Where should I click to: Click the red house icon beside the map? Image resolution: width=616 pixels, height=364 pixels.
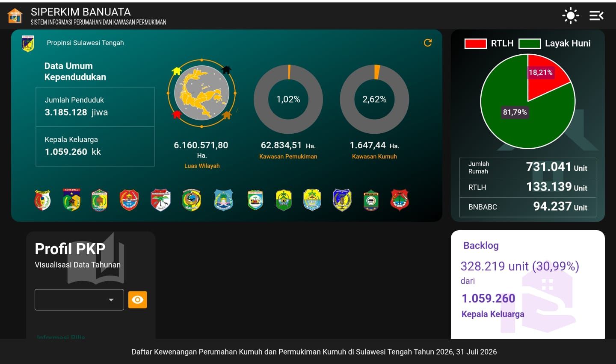pos(177,114)
